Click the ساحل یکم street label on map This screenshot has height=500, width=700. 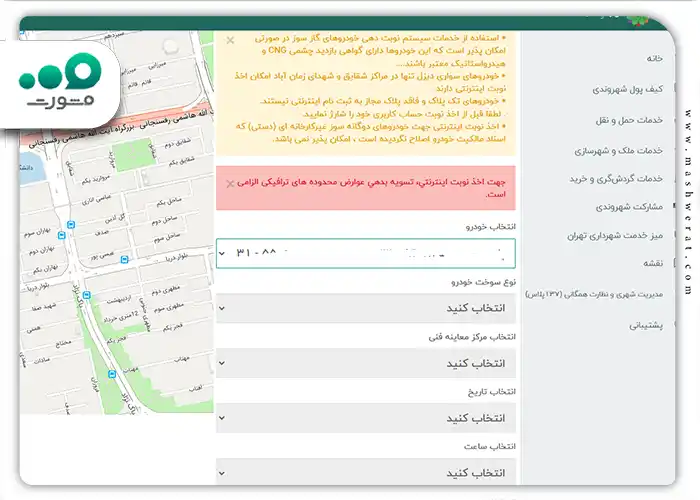coord(170,203)
